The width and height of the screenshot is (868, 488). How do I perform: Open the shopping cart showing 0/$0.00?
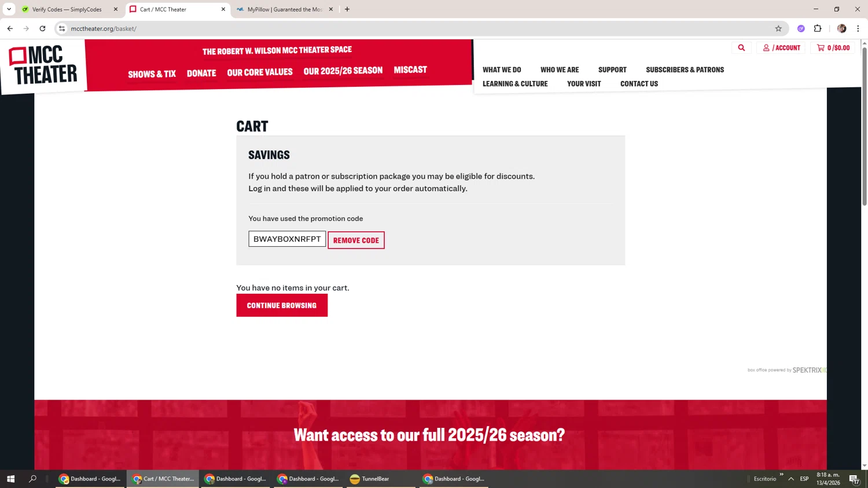click(x=833, y=48)
